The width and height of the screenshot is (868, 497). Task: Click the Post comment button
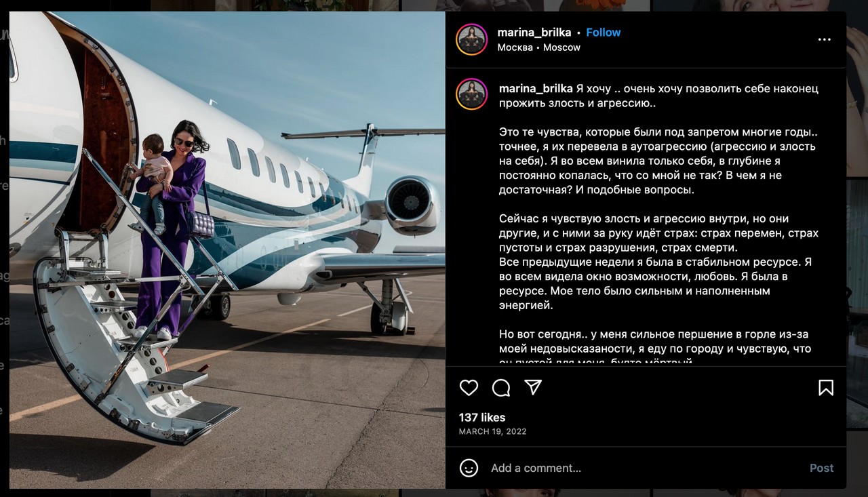click(821, 468)
